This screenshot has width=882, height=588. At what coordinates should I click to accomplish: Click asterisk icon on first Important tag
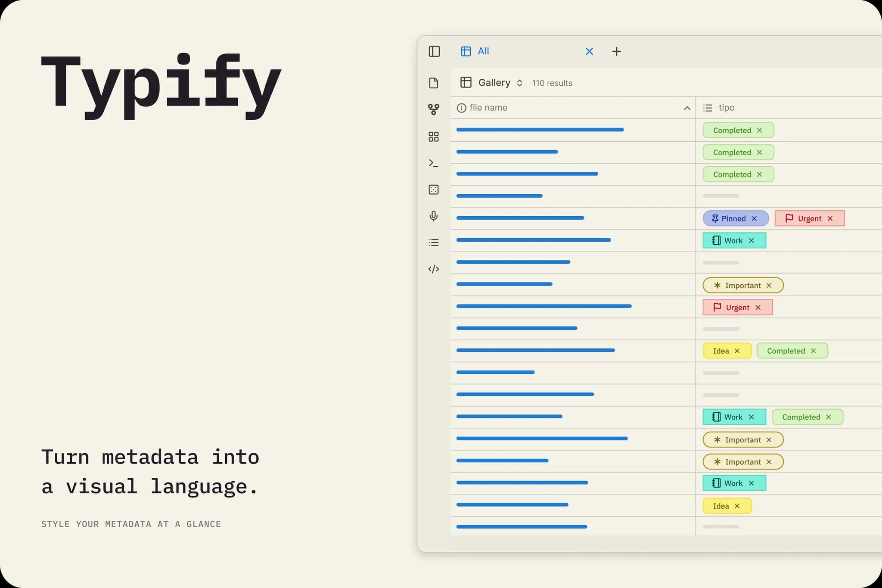coord(717,285)
